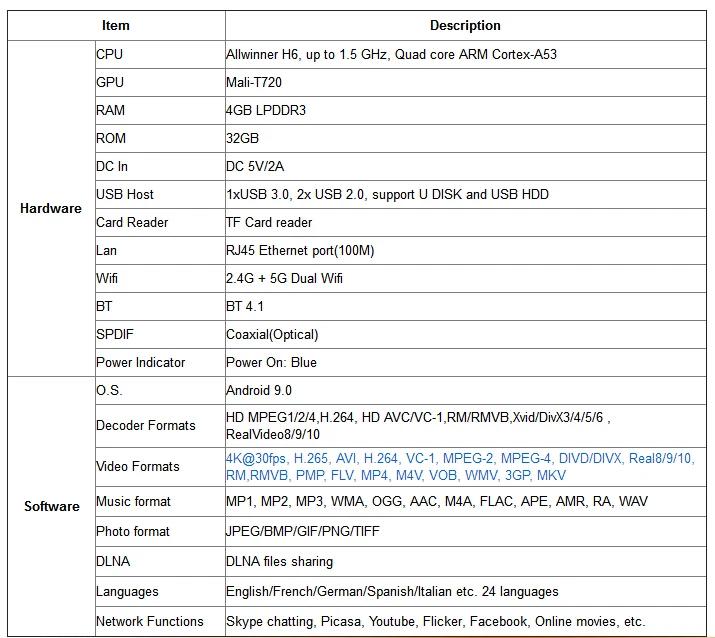Click the 'DC In' row label

click(x=112, y=166)
